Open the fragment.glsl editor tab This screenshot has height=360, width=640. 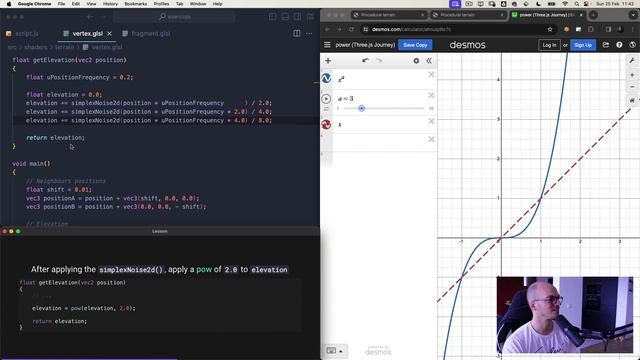click(147, 33)
